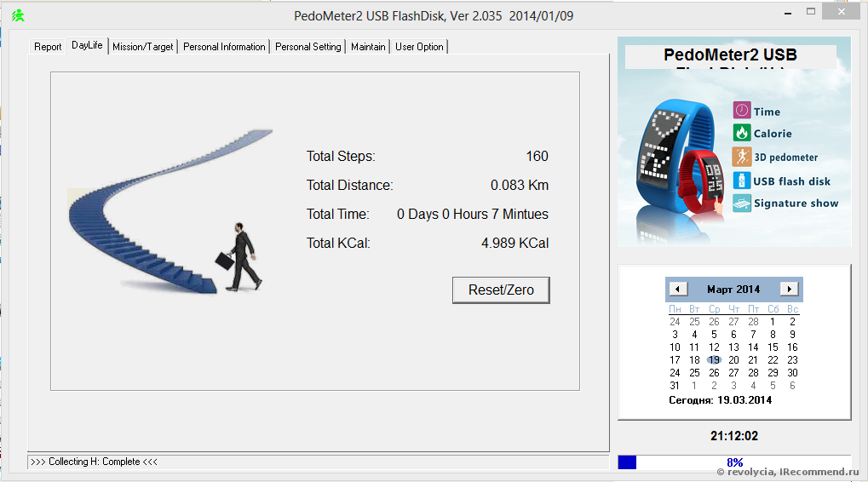The height and width of the screenshot is (482, 868).
Task: Select day 20 in calendar
Action: coord(733,359)
